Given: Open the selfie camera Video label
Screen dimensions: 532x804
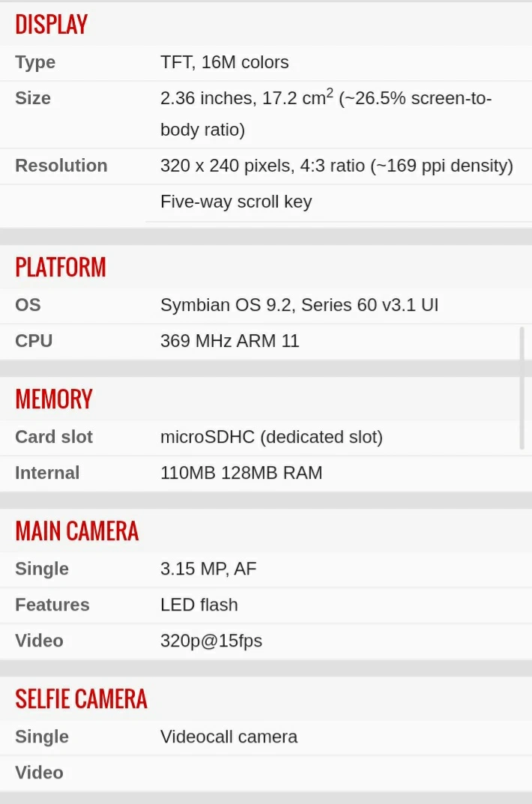Looking at the screenshot, I should (x=39, y=773).
